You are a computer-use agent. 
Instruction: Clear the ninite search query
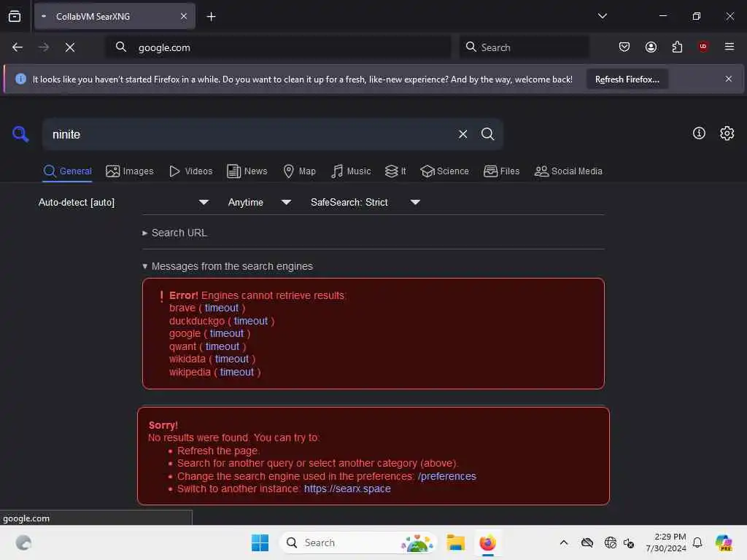(x=462, y=134)
